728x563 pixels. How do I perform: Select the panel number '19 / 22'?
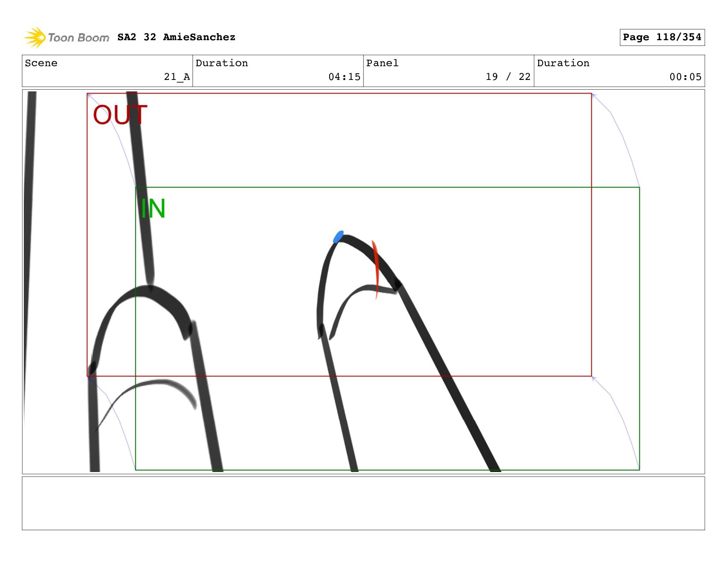(x=508, y=77)
